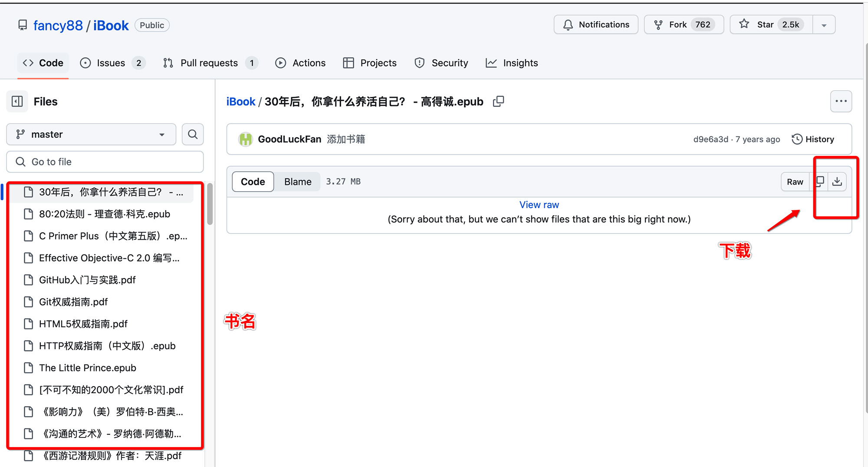
Task: Open commit History
Action: [813, 139]
